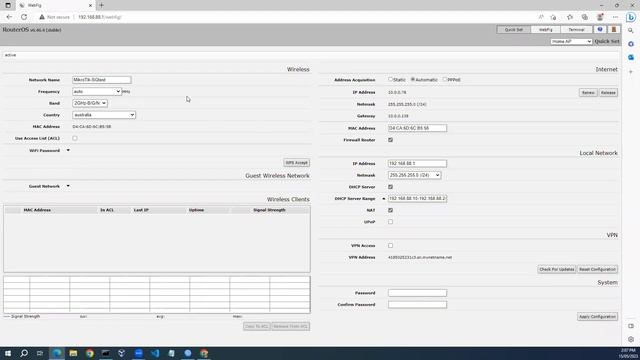640x360 pixels.
Task: Click the Not secure warning icon
Action: click(42, 17)
